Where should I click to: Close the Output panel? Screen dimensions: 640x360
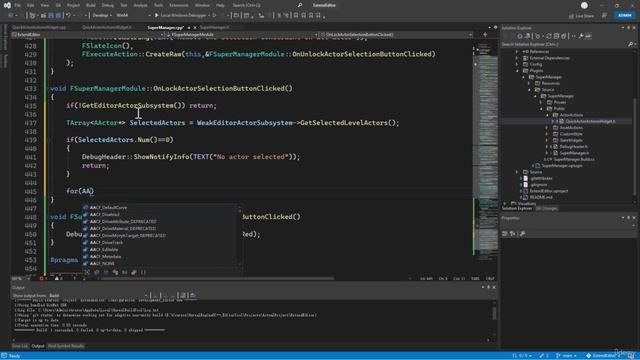[x=494, y=287]
